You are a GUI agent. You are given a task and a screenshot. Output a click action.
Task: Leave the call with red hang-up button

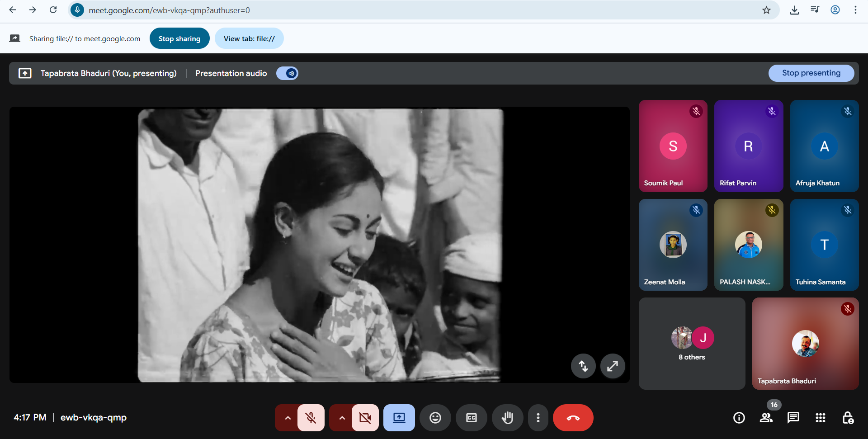click(x=573, y=418)
